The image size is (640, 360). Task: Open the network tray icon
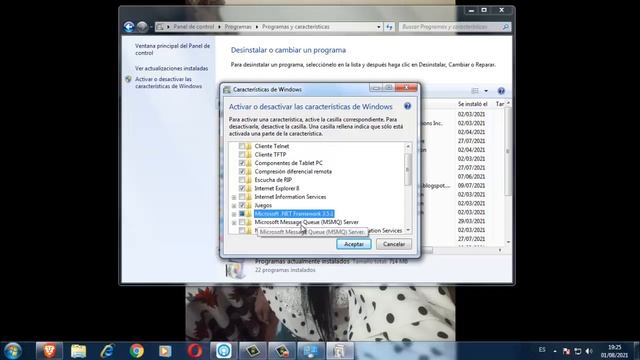pyautogui.click(x=578, y=351)
